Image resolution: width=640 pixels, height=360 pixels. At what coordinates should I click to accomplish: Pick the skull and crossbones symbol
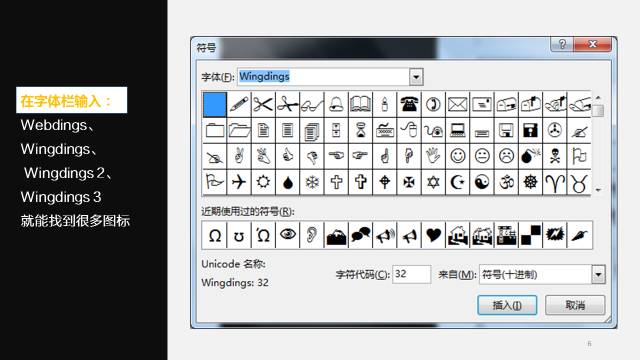coord(555,156)
